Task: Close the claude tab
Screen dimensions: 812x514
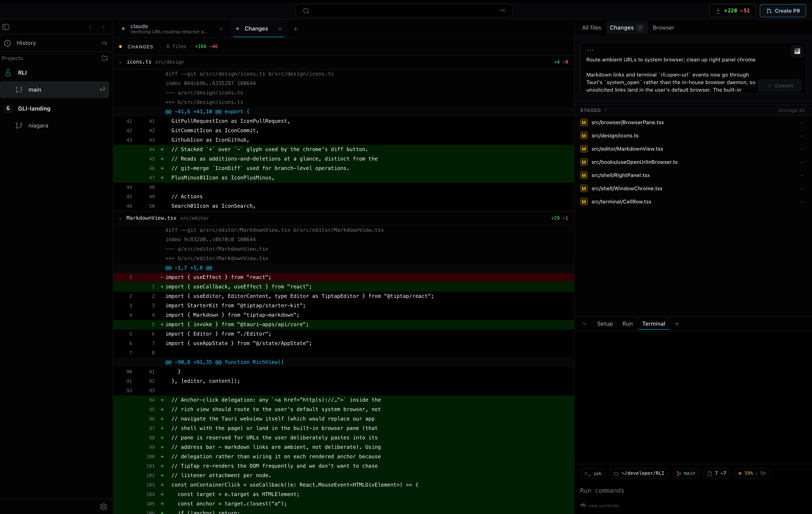Action: (221, 29)
